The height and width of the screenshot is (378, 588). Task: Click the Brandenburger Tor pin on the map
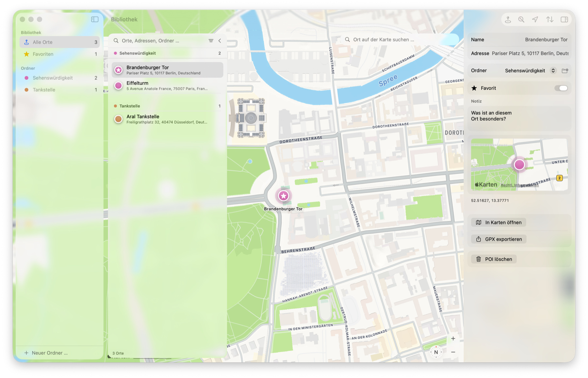click(x=284, y=196)
